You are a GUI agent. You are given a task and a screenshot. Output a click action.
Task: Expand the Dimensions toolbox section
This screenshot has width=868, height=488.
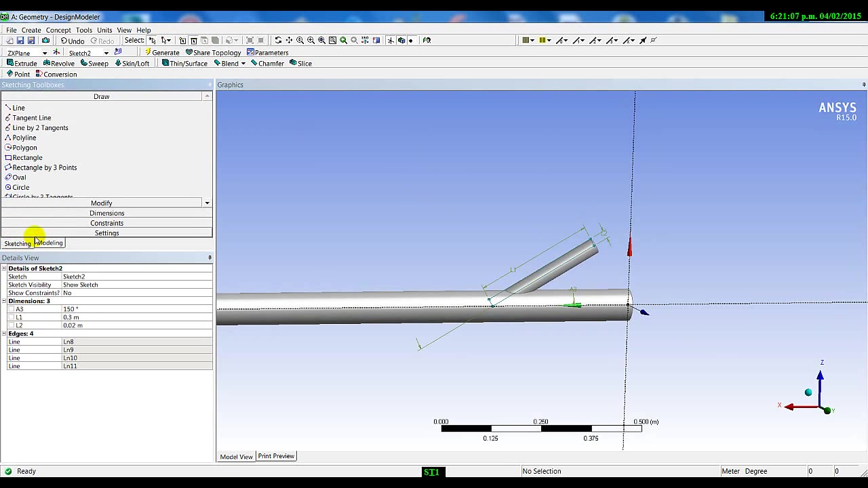106,213
